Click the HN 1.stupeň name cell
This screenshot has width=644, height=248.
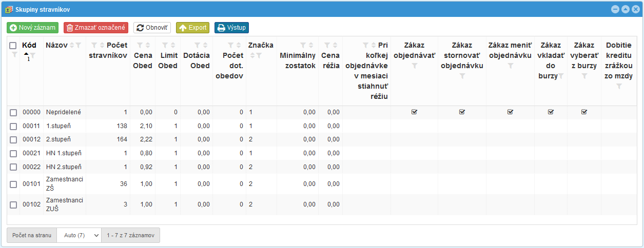point(65,153)
